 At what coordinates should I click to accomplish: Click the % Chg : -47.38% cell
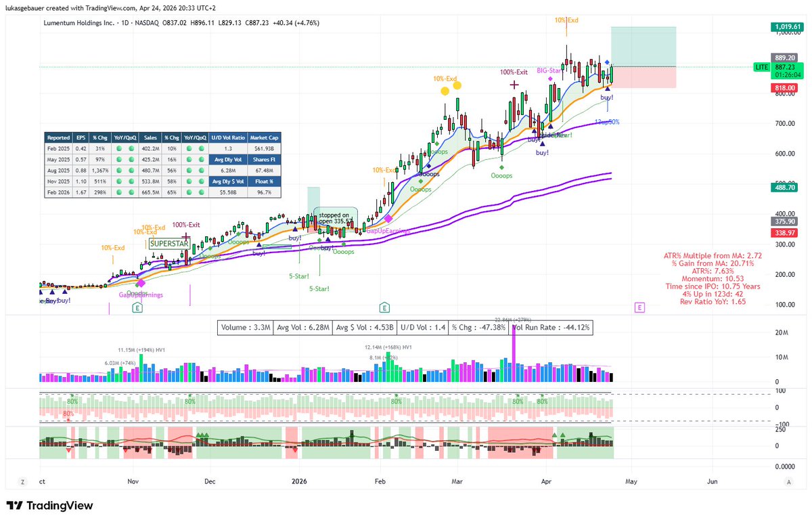tap(479, 328)
